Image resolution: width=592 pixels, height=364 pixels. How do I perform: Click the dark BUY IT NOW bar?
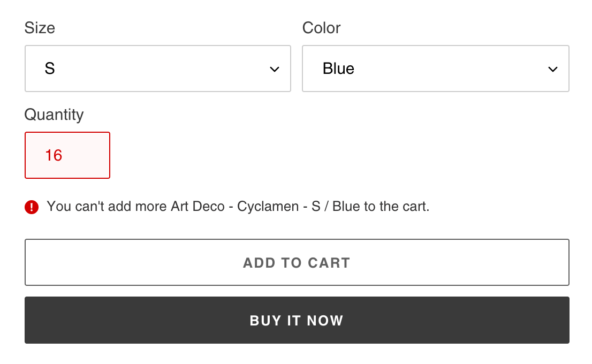(297, 320)
